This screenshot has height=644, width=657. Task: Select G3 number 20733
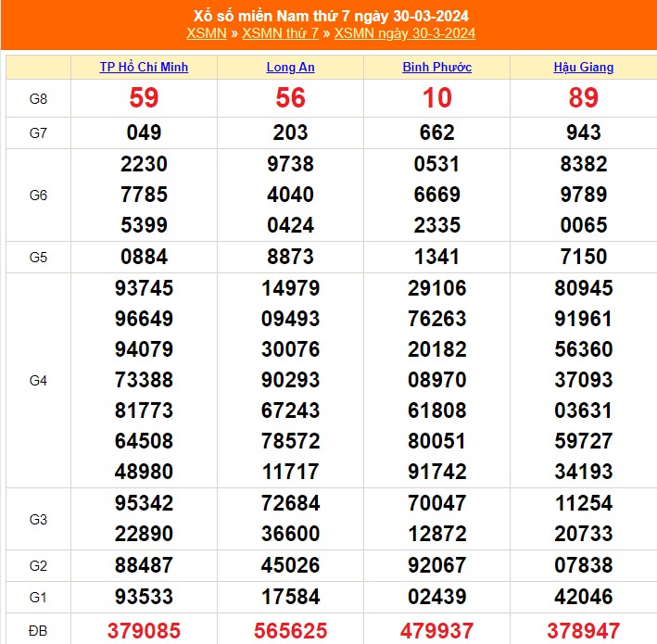[x=584, y=534]
